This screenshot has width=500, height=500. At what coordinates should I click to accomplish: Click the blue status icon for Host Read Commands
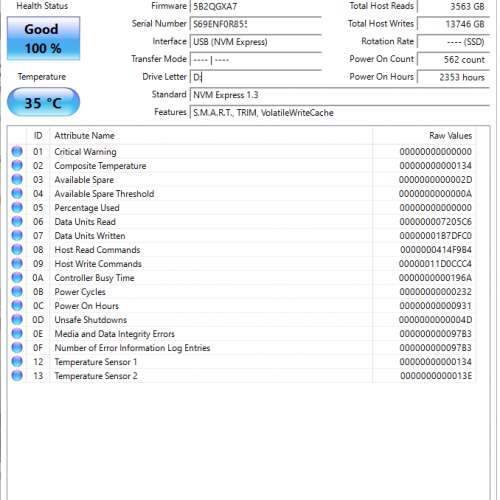[x=17, y=249]
